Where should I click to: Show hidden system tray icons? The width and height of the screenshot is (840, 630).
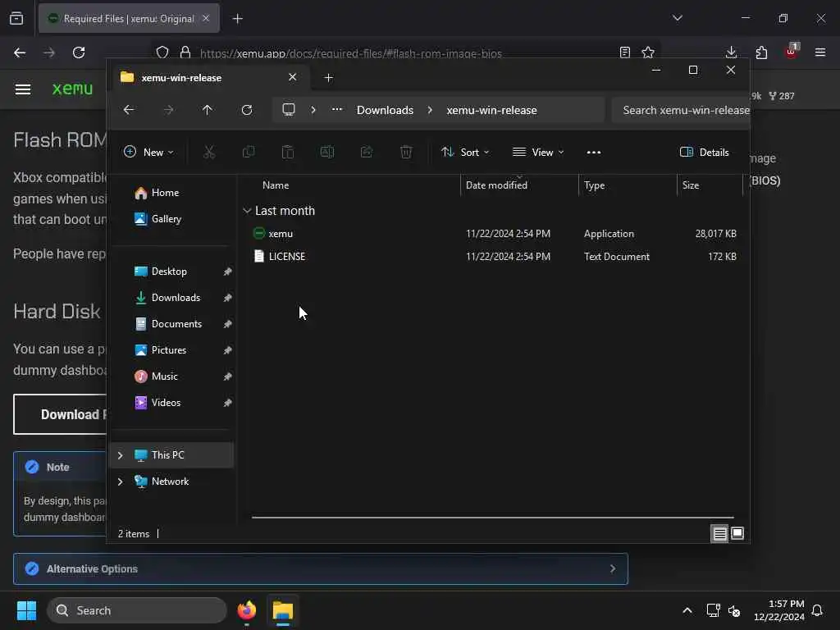pos(687,610)
